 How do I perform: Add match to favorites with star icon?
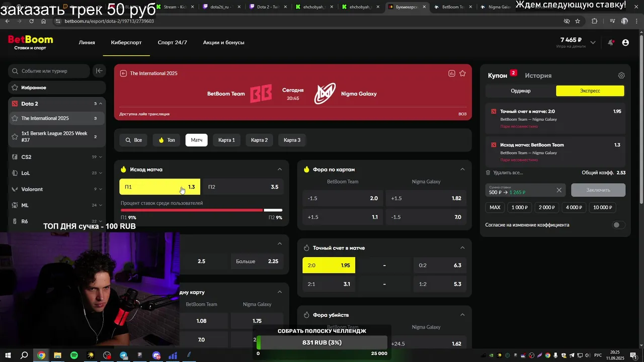click(x=462, y=73)
